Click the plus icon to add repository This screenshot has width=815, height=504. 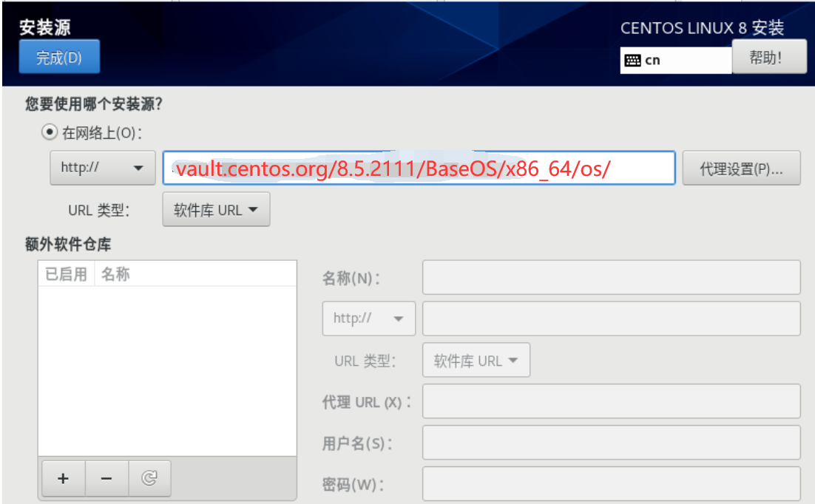click(x=63, y=478)
